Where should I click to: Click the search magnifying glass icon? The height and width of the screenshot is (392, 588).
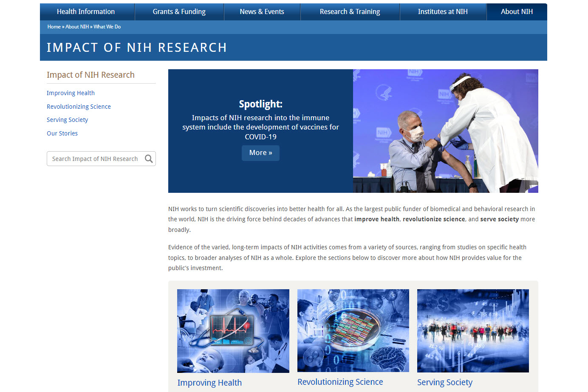pos(149,158)
